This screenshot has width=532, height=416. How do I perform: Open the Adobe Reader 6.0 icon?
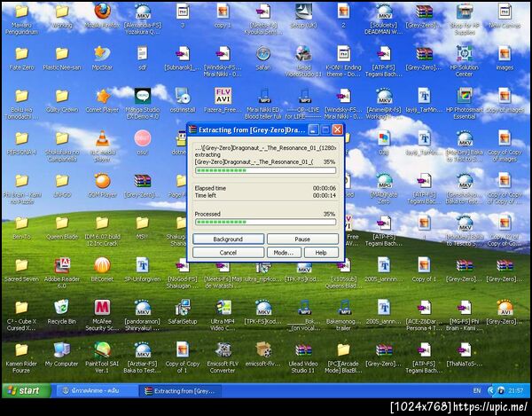pos(62,265)
